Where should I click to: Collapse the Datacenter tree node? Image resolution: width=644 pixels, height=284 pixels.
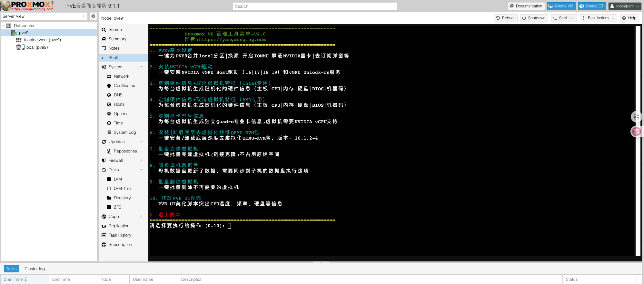click(4, 26)
